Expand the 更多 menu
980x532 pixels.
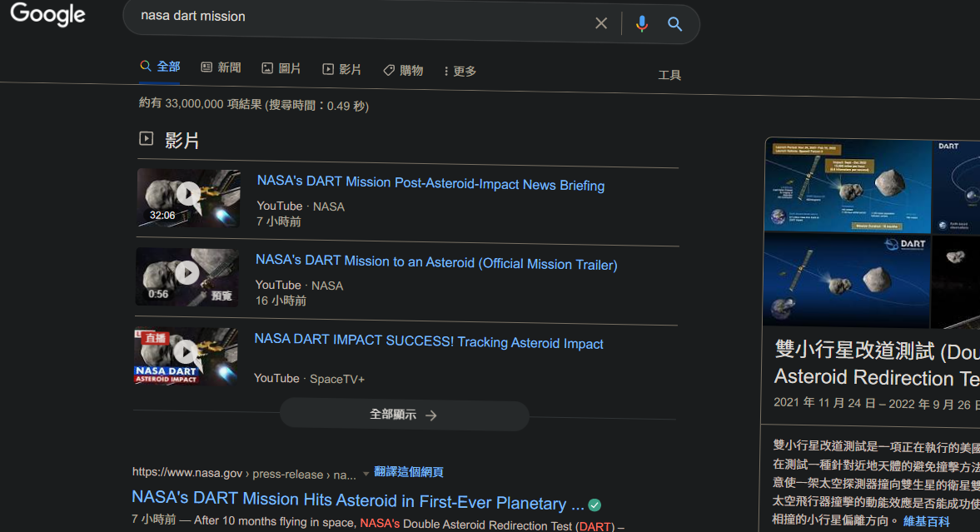pyautogui.click(x=460, y=72)
